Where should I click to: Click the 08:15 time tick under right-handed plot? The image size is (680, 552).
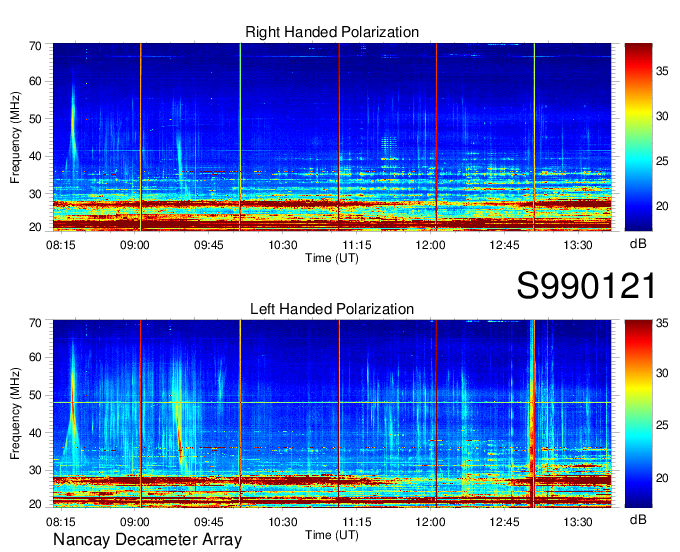pos(61,245)
